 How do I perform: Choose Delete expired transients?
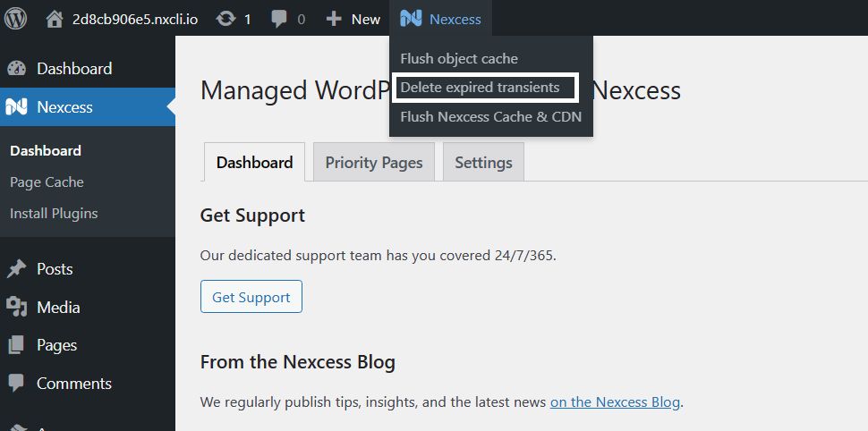[x=480, y=88]
